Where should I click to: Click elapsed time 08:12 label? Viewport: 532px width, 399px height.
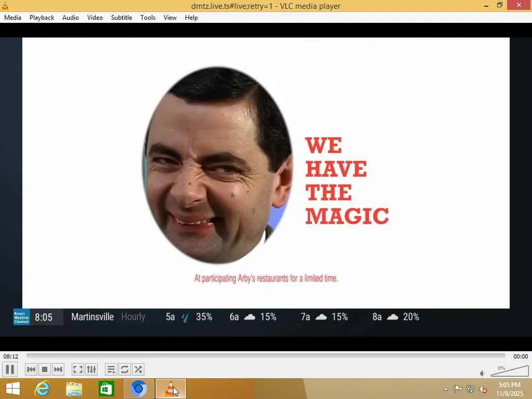(11, 356)
